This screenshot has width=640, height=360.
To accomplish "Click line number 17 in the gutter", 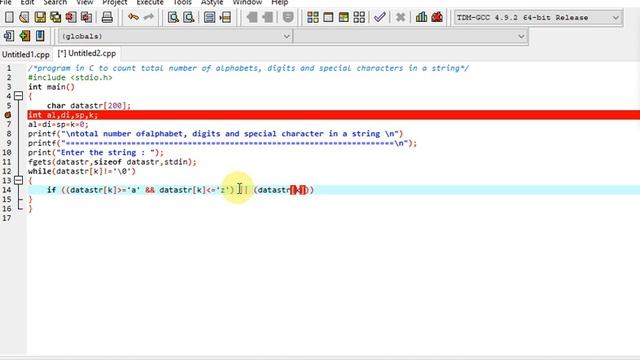I will (x=7, y=218).
